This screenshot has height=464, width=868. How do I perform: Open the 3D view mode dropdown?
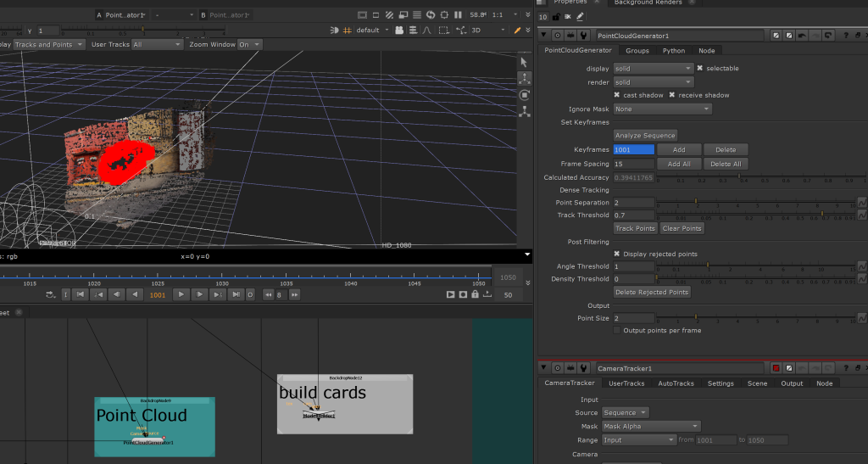coord(488,31)
